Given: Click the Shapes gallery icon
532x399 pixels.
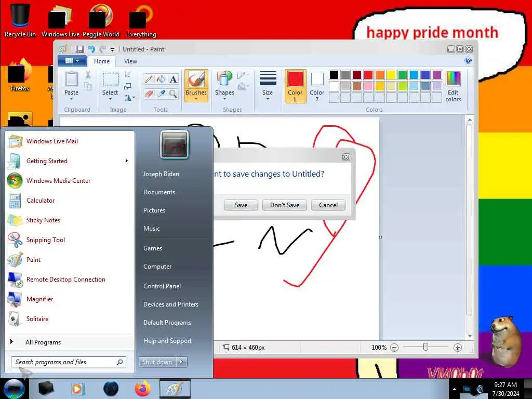Looking at the screenshot, I should point(224,79).
